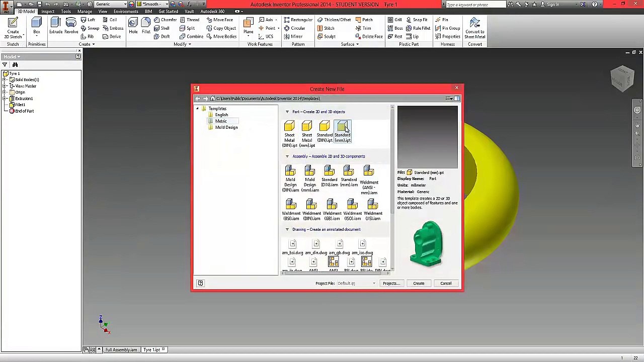This screenshot has height=362, width=644.
Task: Choose the Chamfer tool
Action: coord(165,20)
